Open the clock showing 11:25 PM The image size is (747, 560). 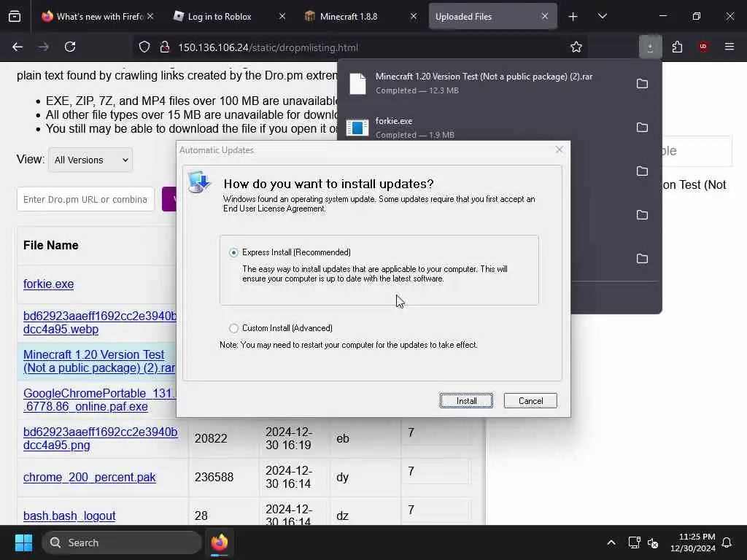pos(693,542)
